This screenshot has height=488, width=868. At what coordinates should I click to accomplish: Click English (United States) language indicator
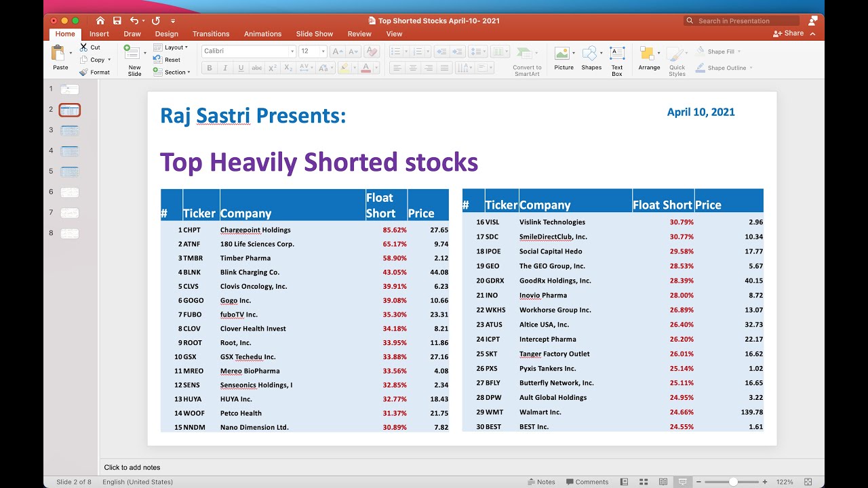click(x=138, y=482)
